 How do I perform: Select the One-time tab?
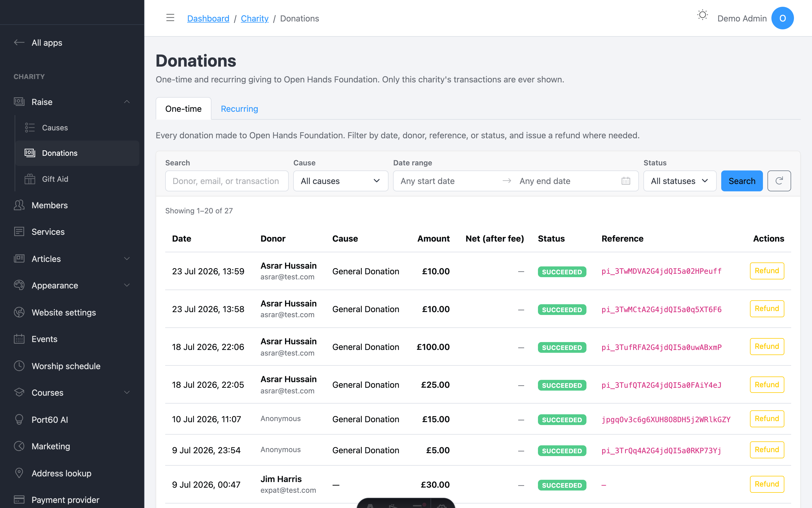[184, 109]
